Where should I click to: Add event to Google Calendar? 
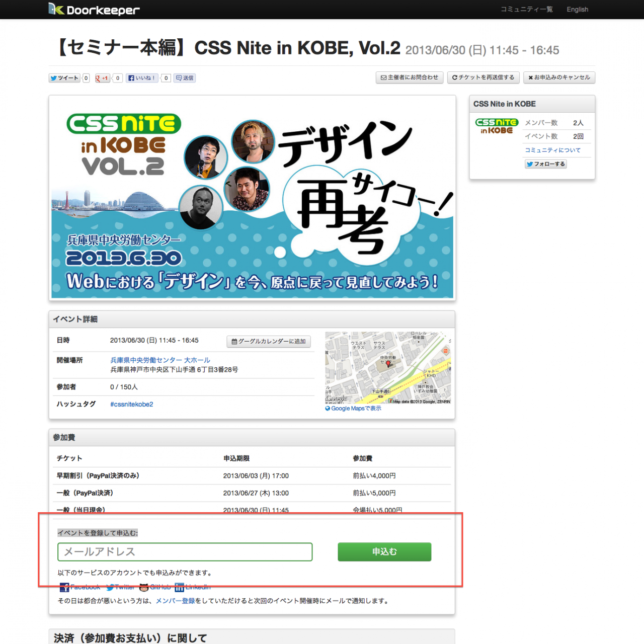pos(269,342)
